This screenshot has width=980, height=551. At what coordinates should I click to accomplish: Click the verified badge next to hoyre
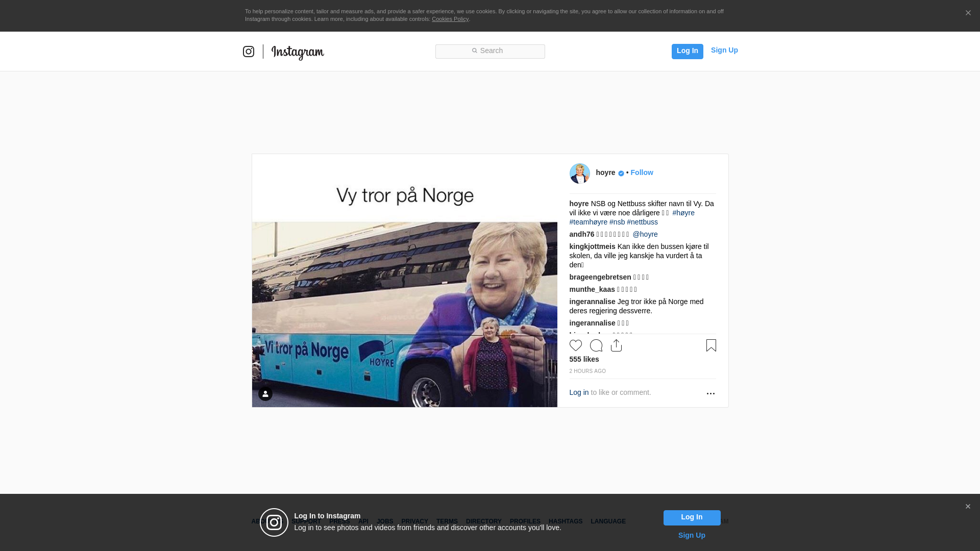[621, 173]
